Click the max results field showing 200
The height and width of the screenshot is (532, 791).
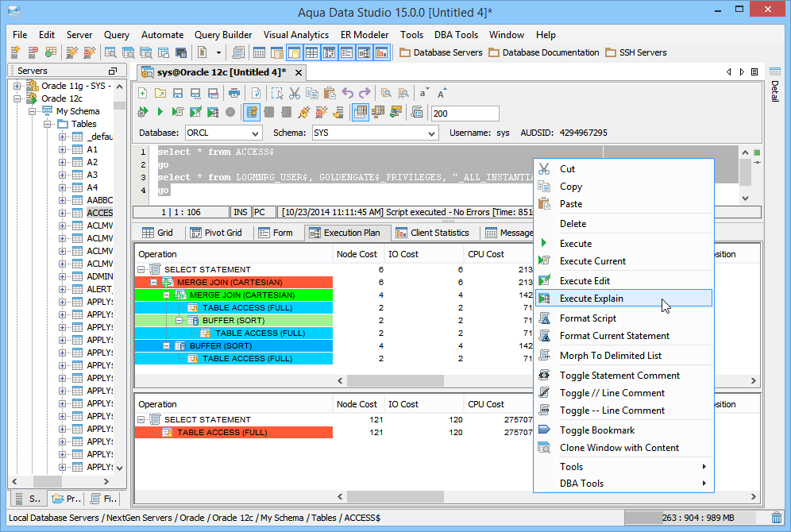point(465,114)
